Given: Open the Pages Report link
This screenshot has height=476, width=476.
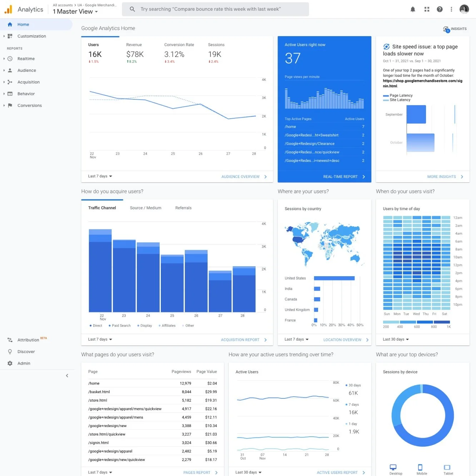Looking at the screenshot, I should pos(200,472).
